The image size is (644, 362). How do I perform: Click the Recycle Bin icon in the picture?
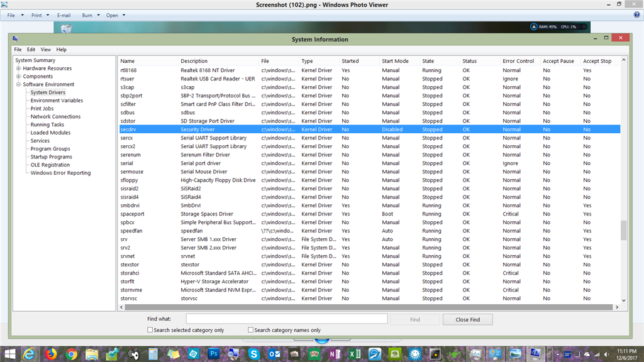67,28
